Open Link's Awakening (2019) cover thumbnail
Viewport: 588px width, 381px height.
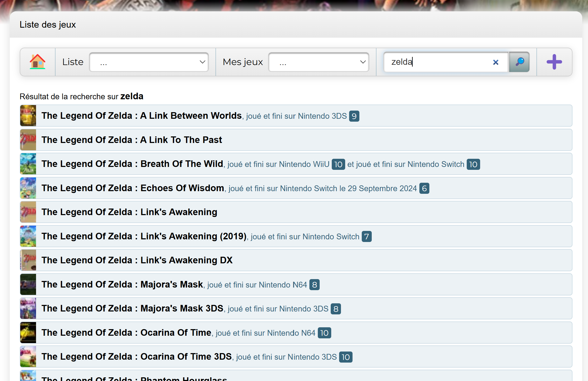click(x=28, y=236)
